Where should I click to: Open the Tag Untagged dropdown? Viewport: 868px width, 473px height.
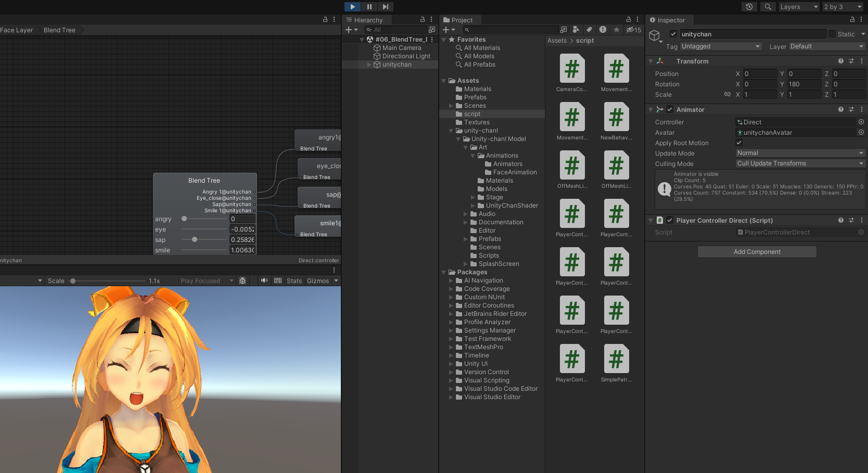tap(721, 46)
